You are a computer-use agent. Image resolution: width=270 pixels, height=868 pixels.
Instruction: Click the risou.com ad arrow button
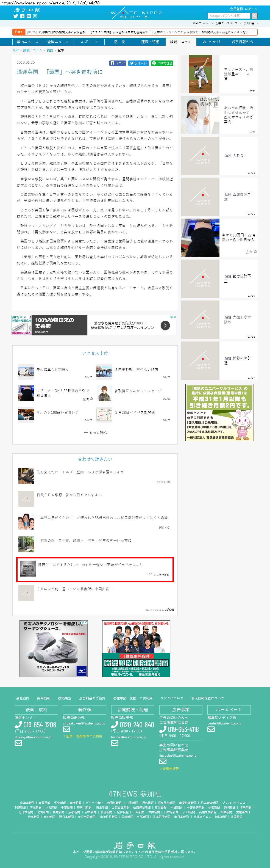pyautogui.click(x=165, y=325)
